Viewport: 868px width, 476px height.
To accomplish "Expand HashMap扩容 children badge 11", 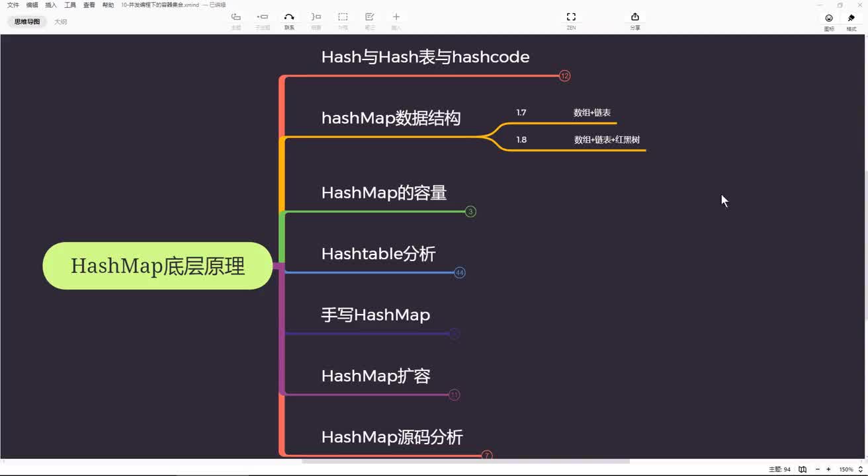I will pos(454,395).
